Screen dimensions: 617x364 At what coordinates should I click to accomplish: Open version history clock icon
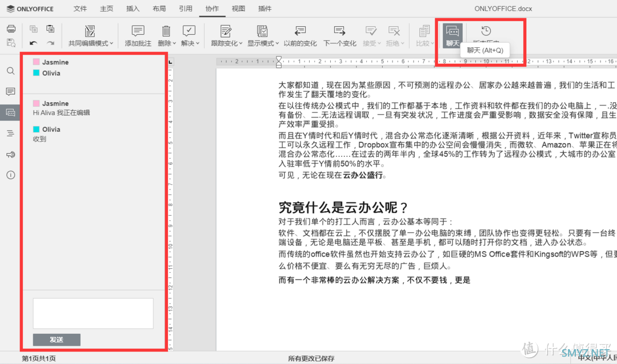point(486,31)
